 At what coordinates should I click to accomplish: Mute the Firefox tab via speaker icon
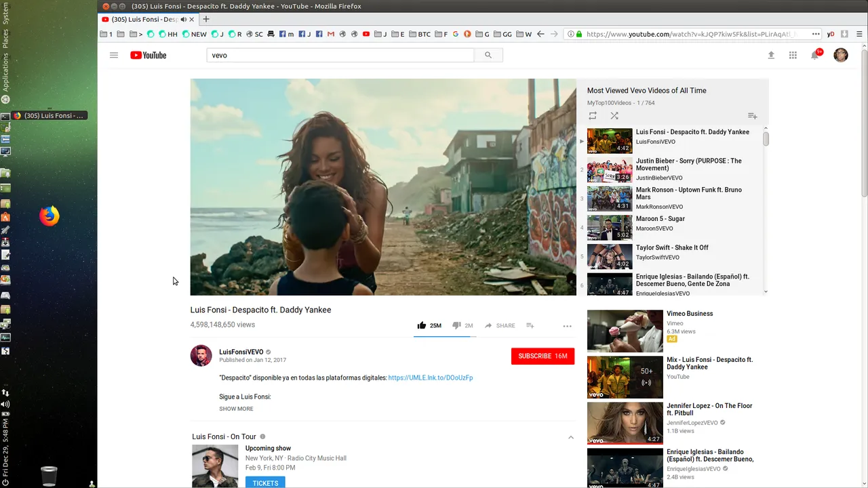click(183, 20)
